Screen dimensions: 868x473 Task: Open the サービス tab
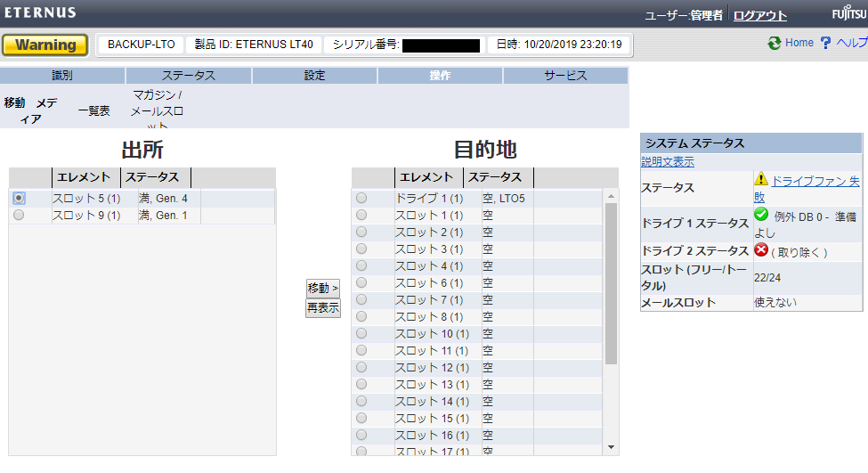565,76
